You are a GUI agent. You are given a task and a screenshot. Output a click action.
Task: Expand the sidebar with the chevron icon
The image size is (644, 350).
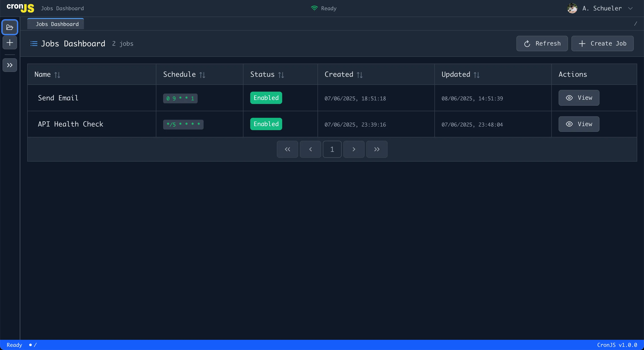tap(10, 65)
